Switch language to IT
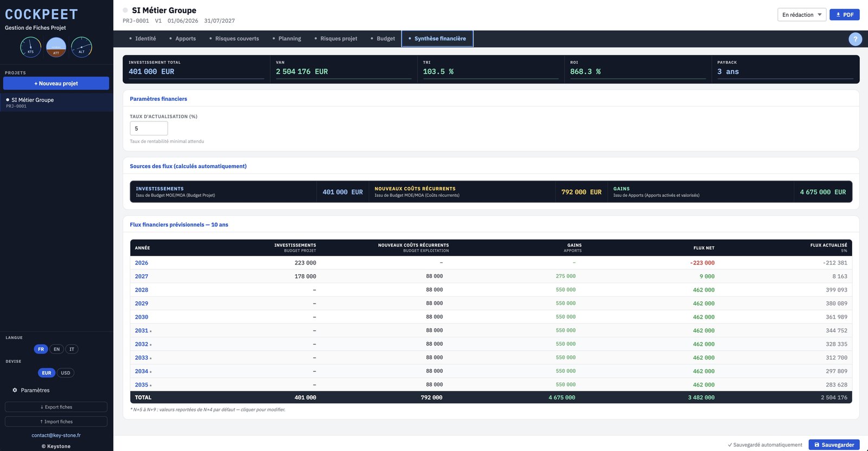 coord(72,349)
